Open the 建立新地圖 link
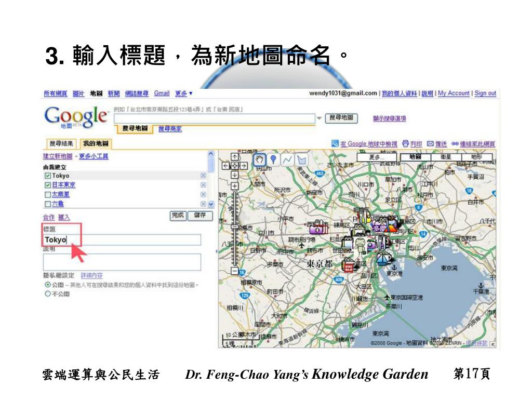The image size is (532, 399). 58,156
